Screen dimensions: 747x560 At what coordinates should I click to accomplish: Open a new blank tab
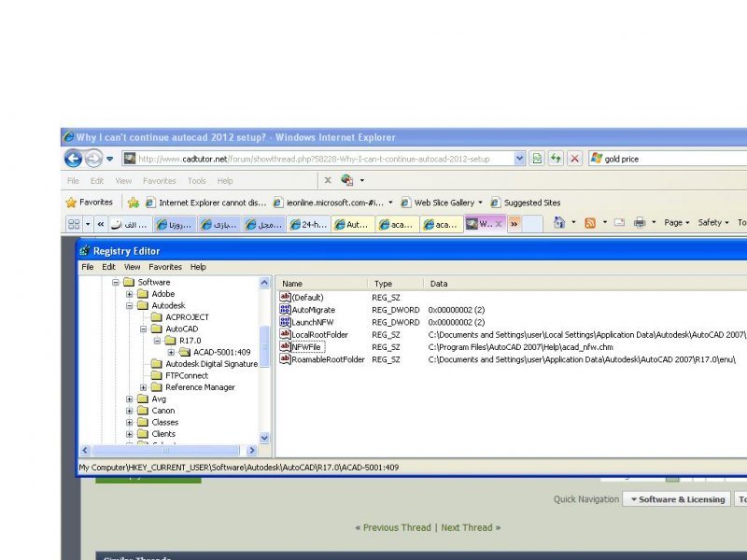[x=533, y=224]
